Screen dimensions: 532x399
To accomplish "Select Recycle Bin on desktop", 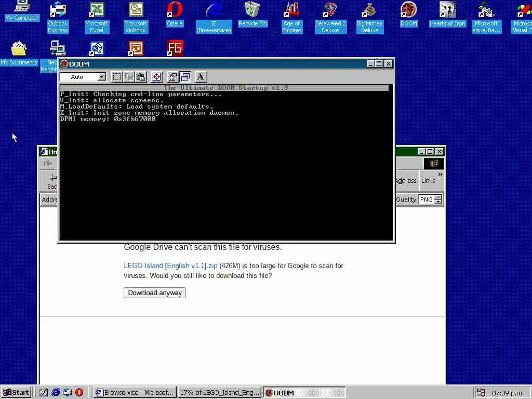I will click(x=252, y=14).
